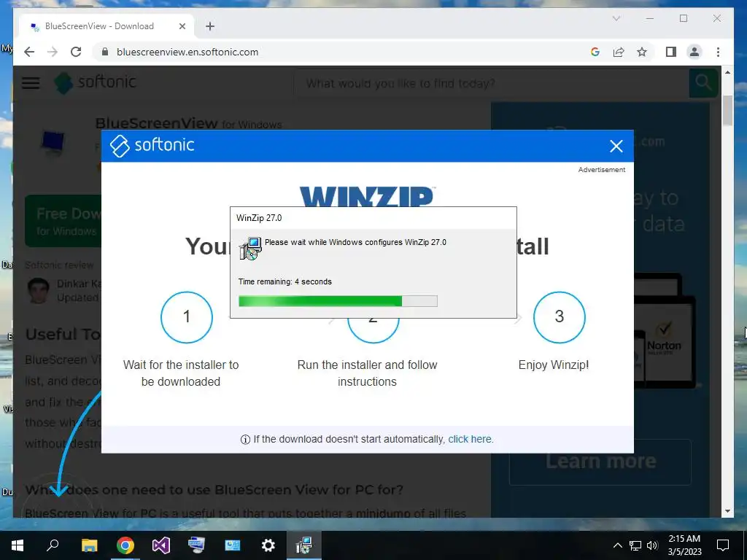
Task: Click 'Time remaining: 4 seconds' text
Action: [285, 281]
